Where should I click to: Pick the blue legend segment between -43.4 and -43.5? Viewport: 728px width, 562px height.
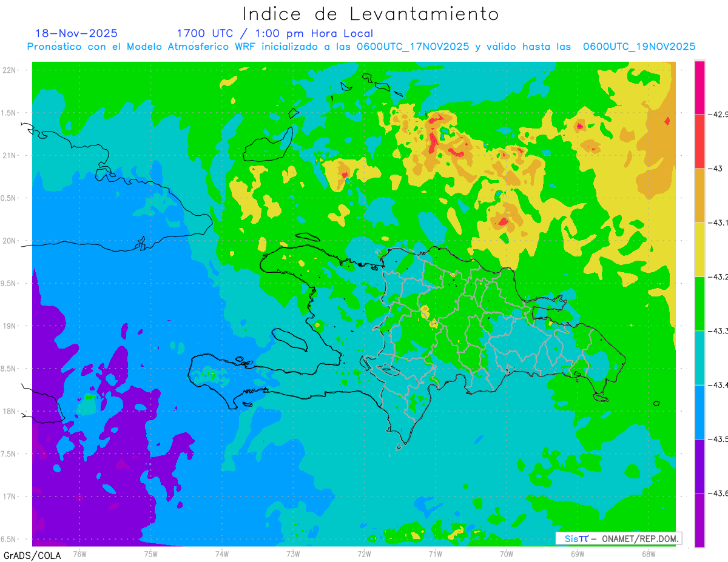(699, 412)
